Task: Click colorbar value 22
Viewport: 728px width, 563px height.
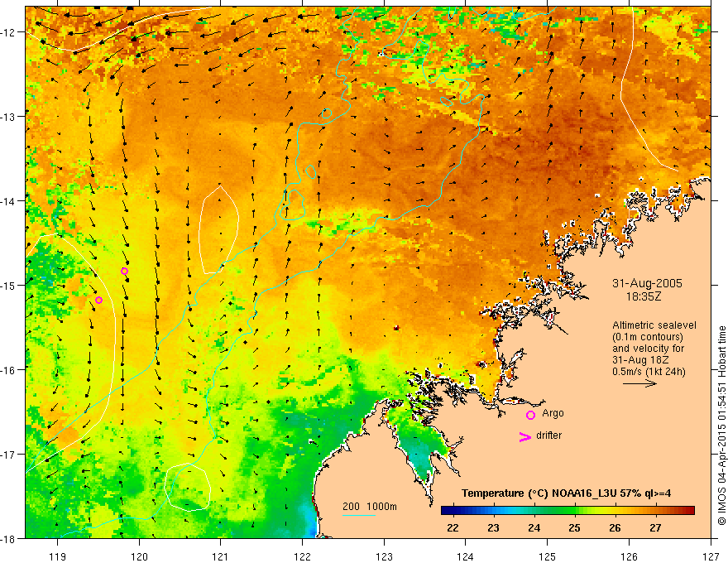Action: click(x=453, y=527)
